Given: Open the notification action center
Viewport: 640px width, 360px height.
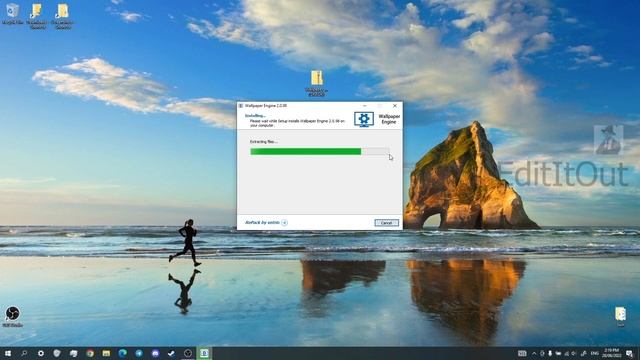Looking at the screenshot, I should pyautogui.click(x=629, y=353).
